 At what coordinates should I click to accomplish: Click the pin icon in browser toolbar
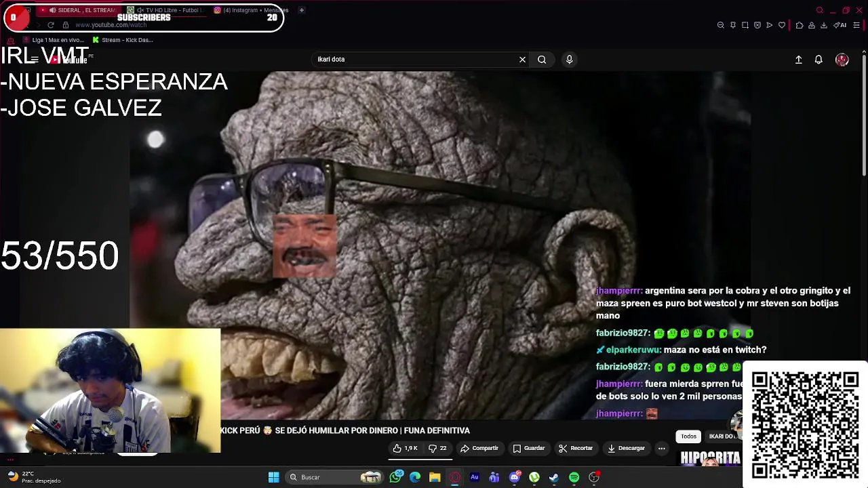tap(733, 25)
